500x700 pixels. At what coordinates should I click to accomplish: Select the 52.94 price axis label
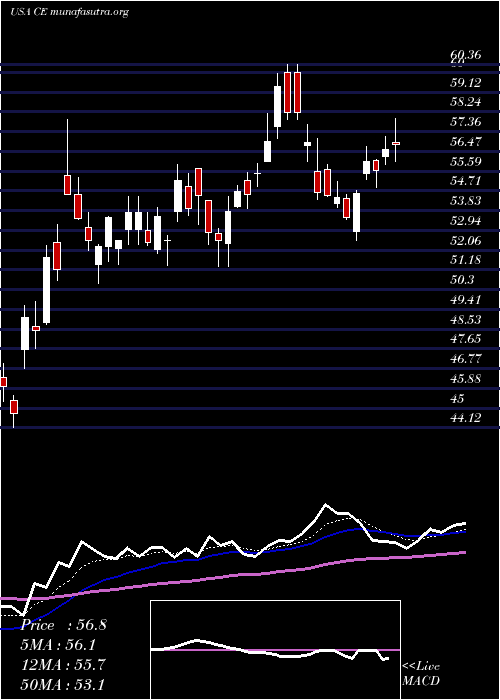coord(466,221)
